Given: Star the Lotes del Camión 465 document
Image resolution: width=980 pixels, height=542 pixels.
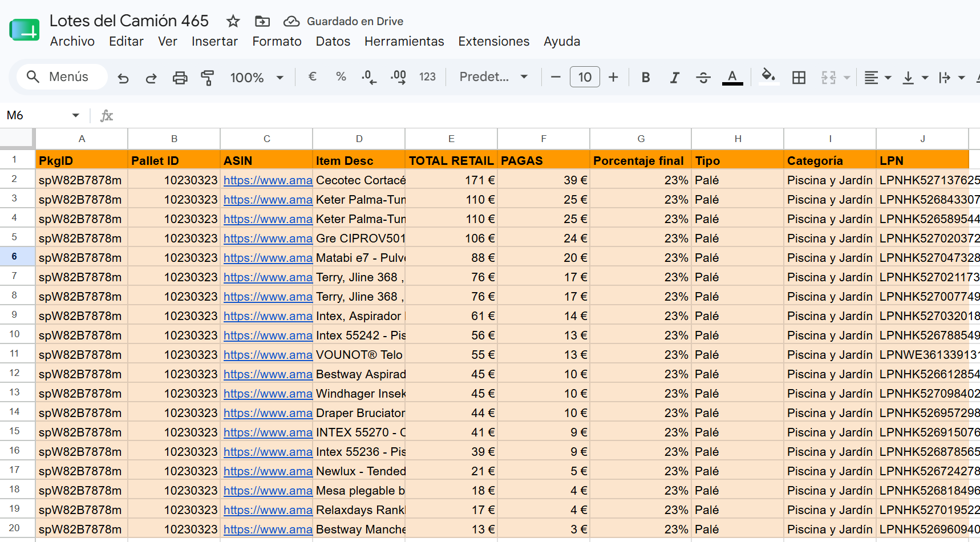Looking at the screenshot, I should click(x=233, y=22).
